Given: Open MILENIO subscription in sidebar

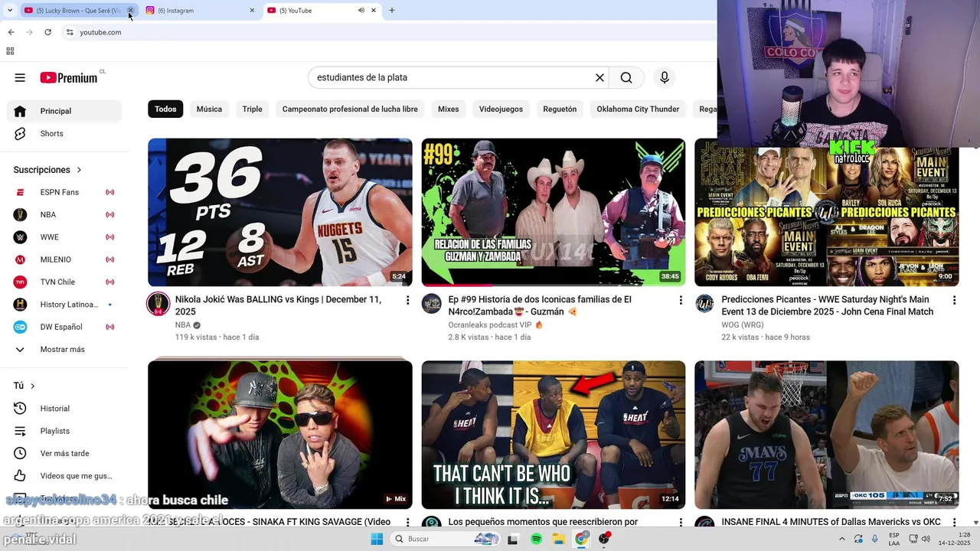Looking at the screenshot, I should (x=64, y=259).
